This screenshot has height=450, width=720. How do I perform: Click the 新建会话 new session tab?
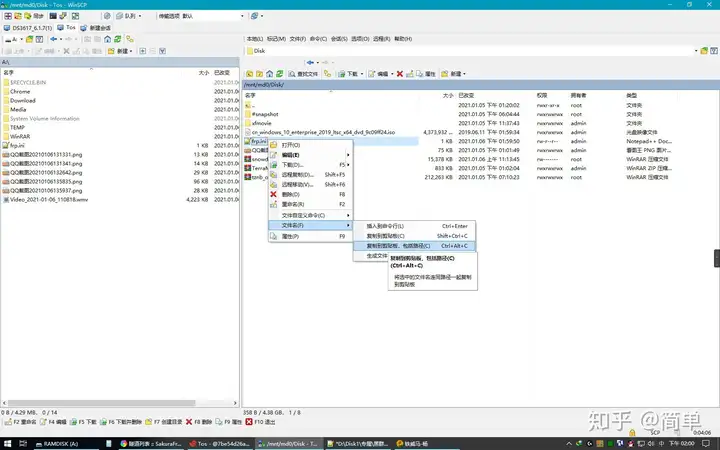(96, 28)
